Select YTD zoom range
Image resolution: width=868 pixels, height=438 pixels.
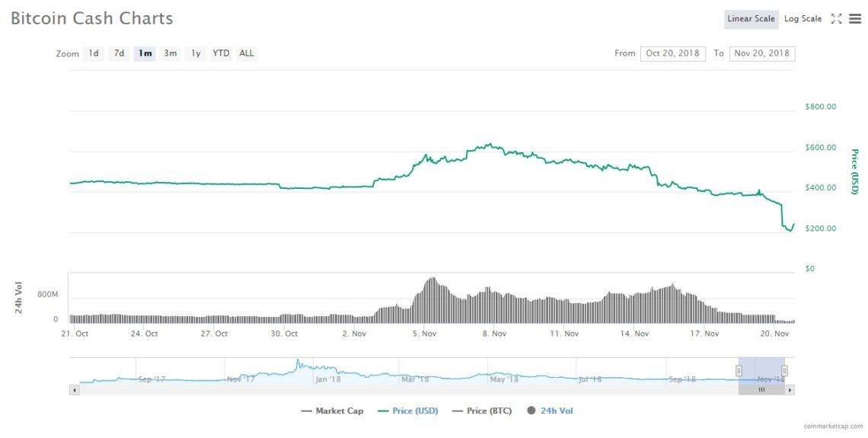221,53
